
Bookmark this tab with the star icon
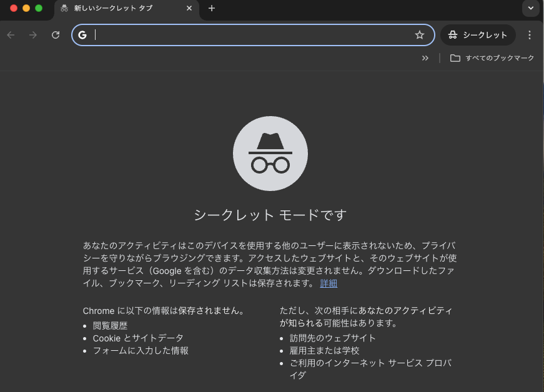pyautogui.click(x=420, y=35)
